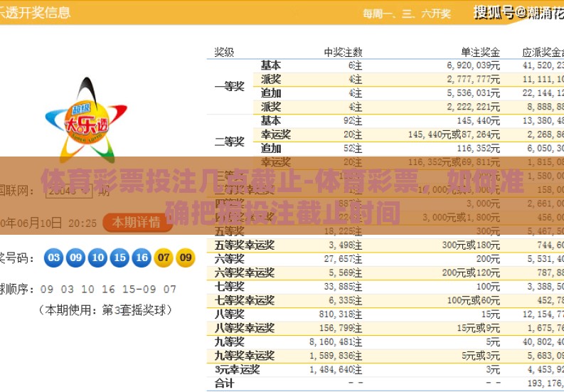Click the 92注 winning count cell
Image resolution: width=564 pixels, height=392 pixels.
click(353, 120)
